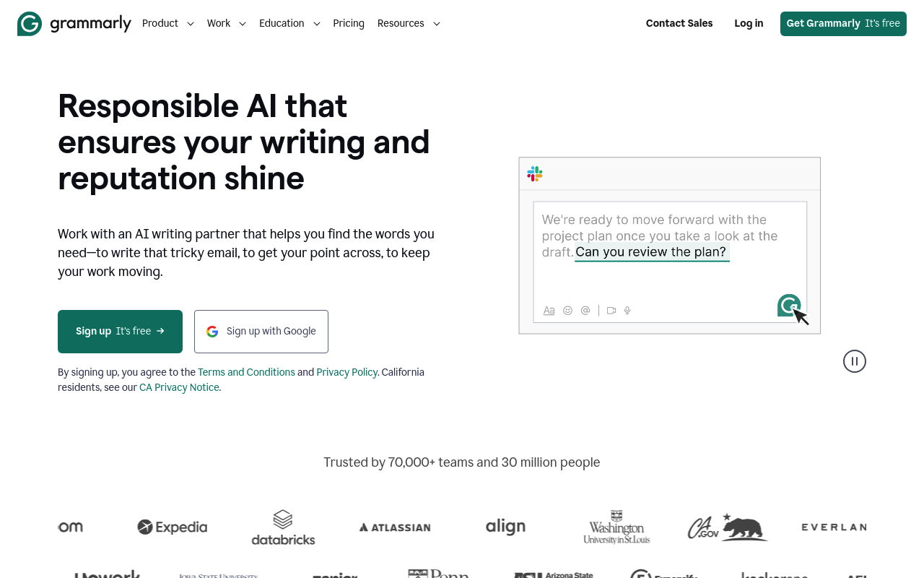
Task: Click the Sign up It's free button
Action: click(x=120, y=331)
